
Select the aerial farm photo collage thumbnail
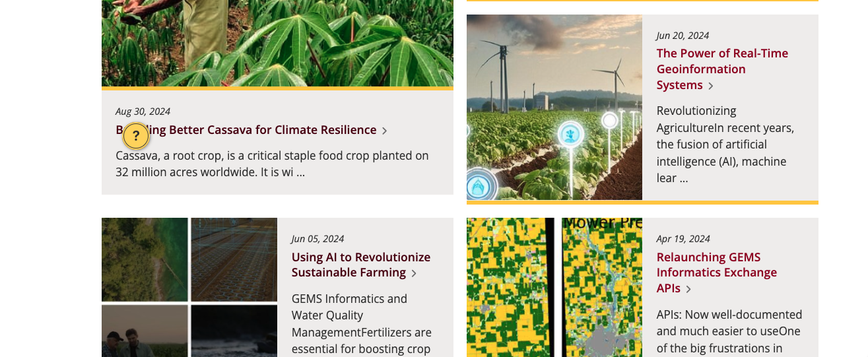click(x=189, y=287)
